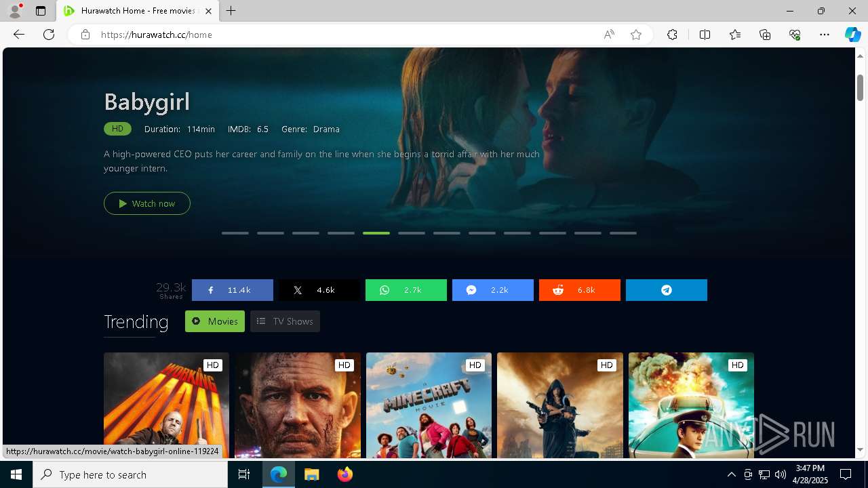The width and height of the screenshot is (868, 488).
Task: Click the page vertical scrollbar thumb
Action: 860,87
